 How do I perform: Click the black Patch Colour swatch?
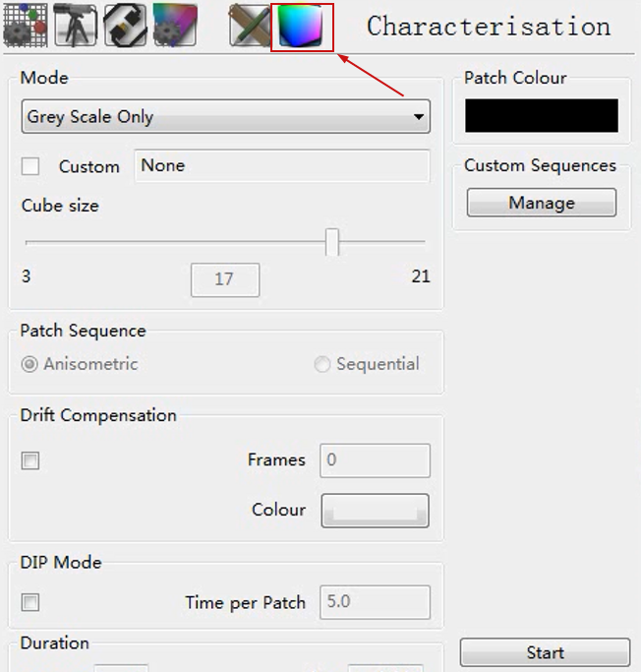[542, 116]
